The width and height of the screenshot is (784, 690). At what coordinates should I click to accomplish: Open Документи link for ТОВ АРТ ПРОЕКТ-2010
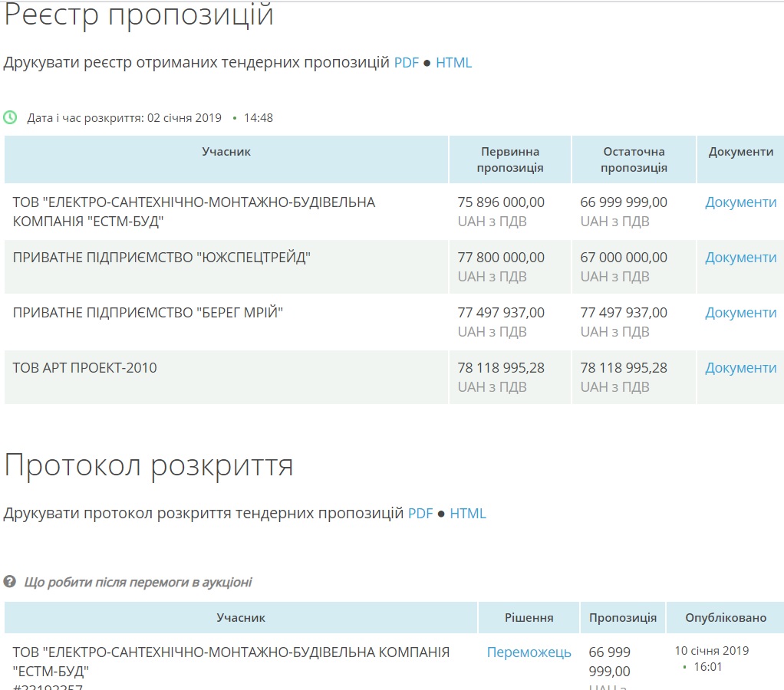tap(740, 368)
